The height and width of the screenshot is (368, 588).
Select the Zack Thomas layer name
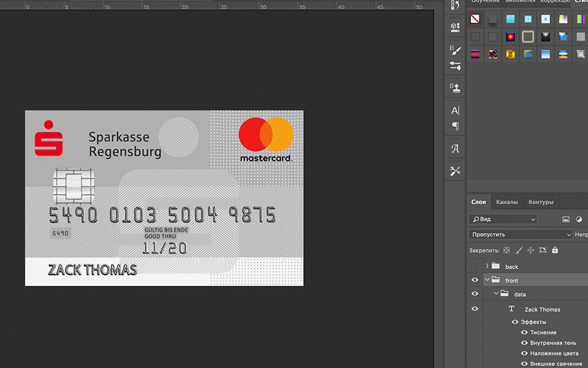click(542, 309)
